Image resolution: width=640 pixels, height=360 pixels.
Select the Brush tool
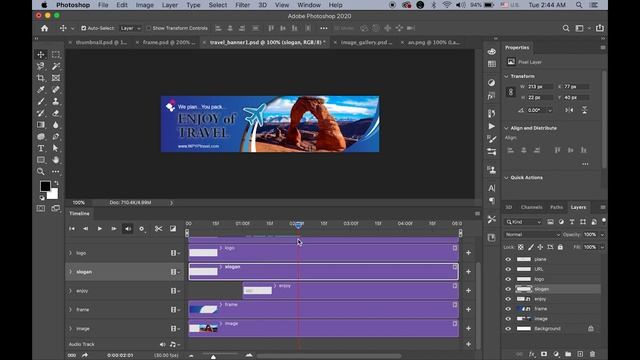pos(41,101)
